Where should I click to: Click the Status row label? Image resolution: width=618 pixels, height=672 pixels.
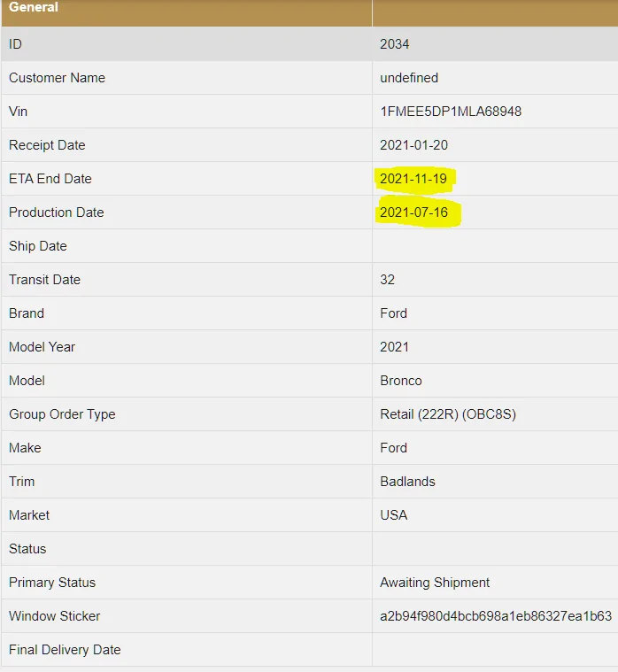(x=27, y=549)
